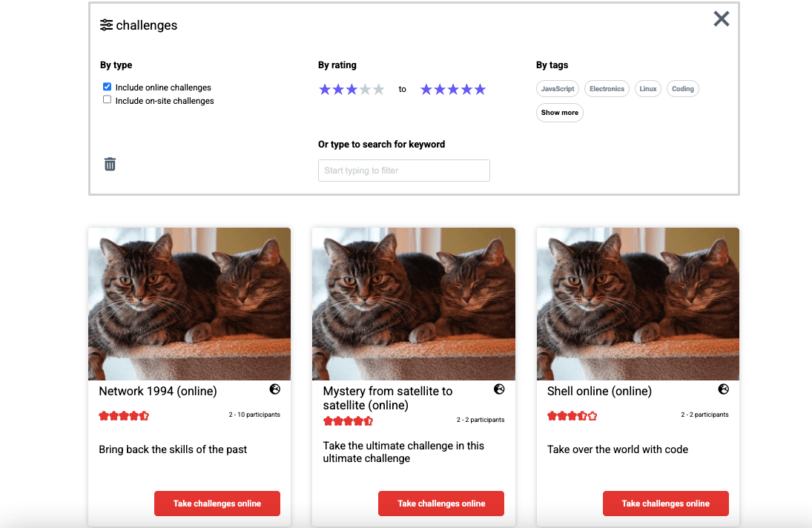Set maximum rating to two stars

click(x=440, y=90)
